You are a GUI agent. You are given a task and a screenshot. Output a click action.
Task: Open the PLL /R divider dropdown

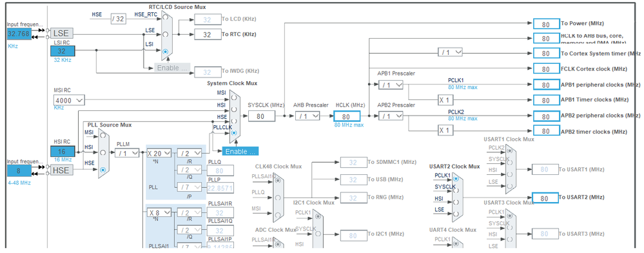coord(190,153)
